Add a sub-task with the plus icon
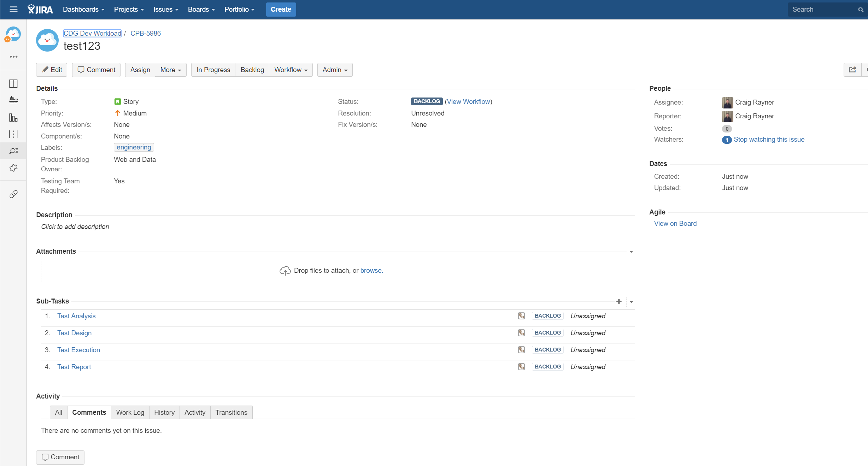This screenshot has height=466, width=868. click(618, 301)
